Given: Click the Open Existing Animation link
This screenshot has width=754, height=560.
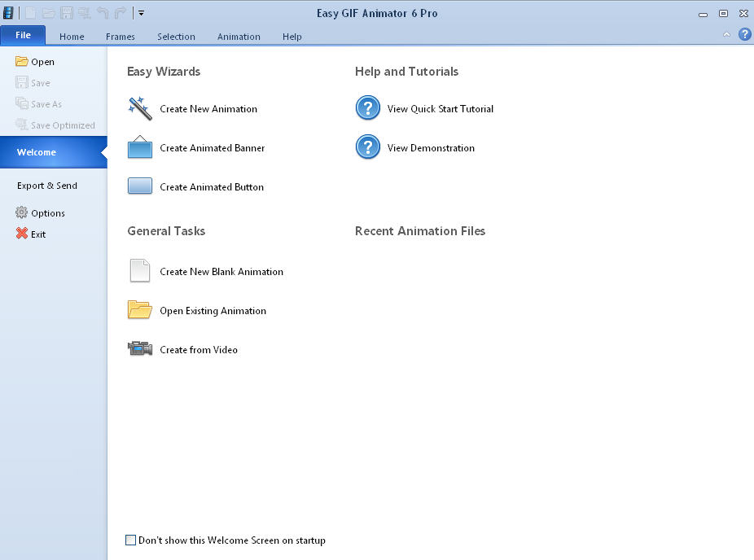Looking at the screenshot, I should click(x=213, y=311).
